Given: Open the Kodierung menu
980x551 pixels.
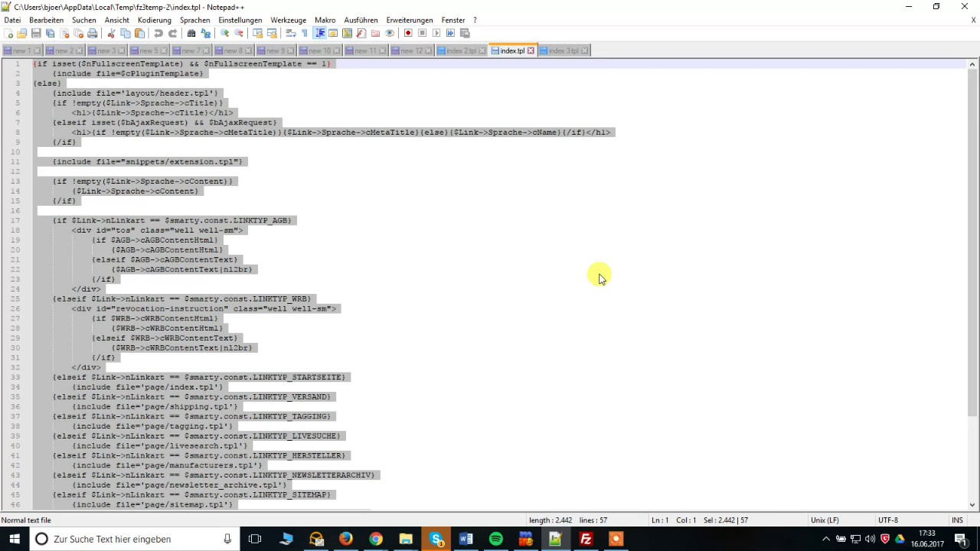Looking at the screenshot, I should click(x=155, y=20).
